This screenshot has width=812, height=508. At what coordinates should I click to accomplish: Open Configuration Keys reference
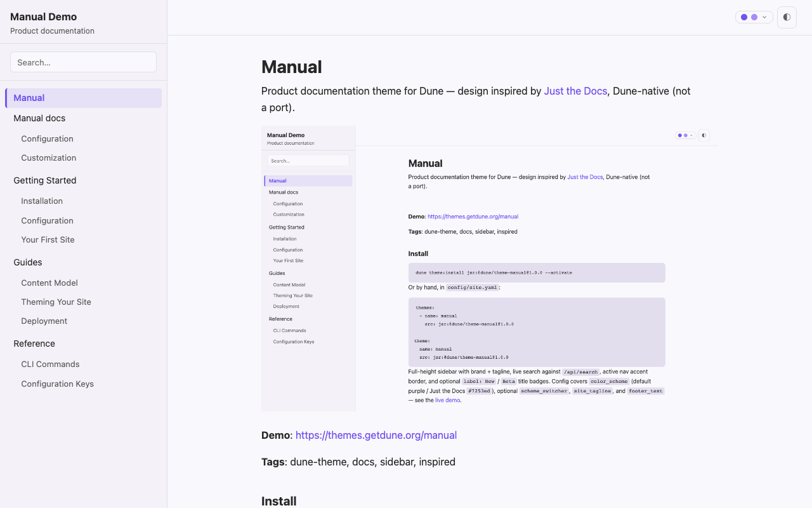(57, 384)
